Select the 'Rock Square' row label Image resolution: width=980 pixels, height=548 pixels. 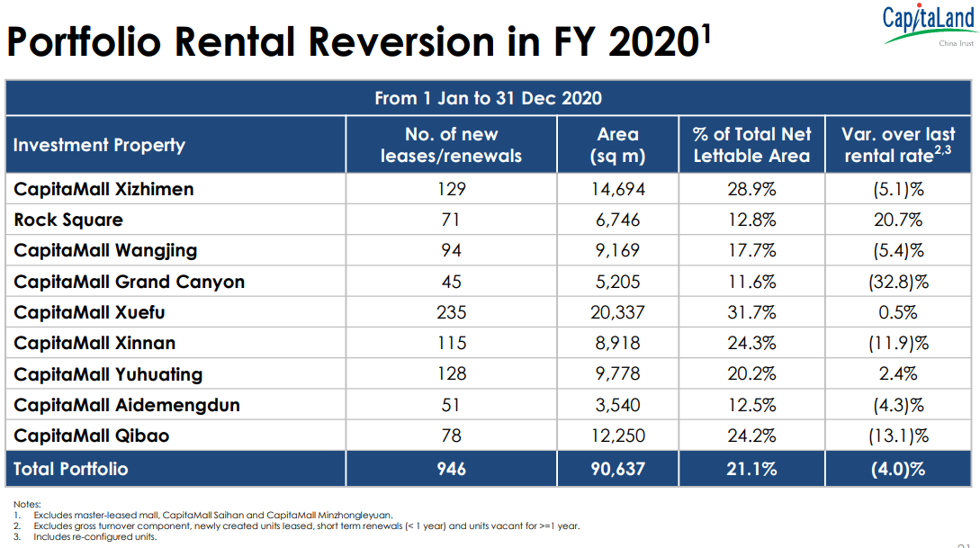click(x=68, y=220)
